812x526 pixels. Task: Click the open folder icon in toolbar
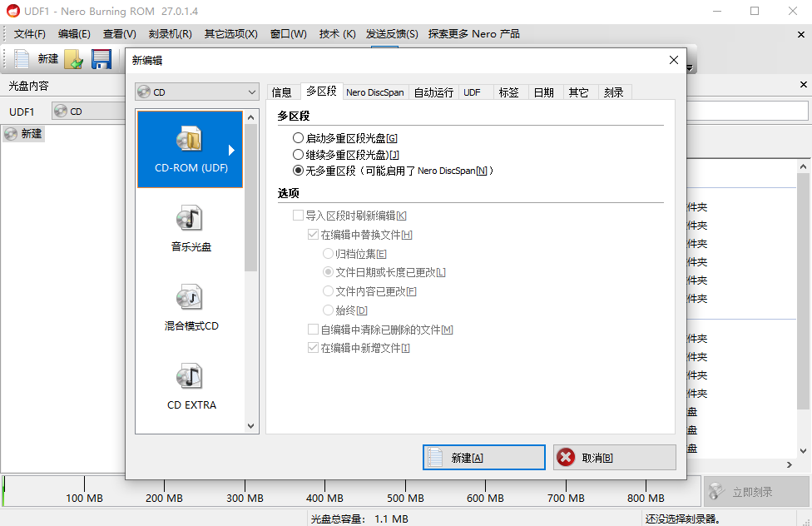(x=74, y=59)
